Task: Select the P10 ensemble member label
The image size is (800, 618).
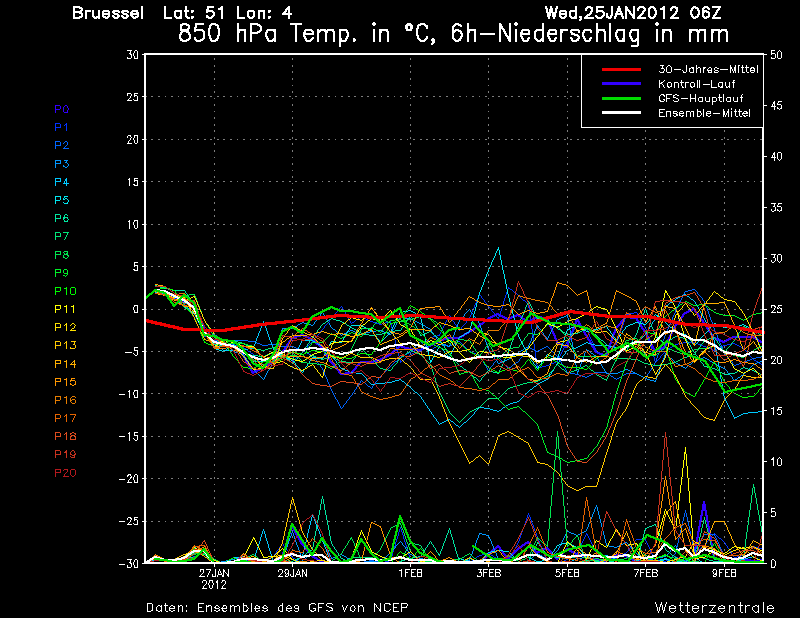Action: 64,291
